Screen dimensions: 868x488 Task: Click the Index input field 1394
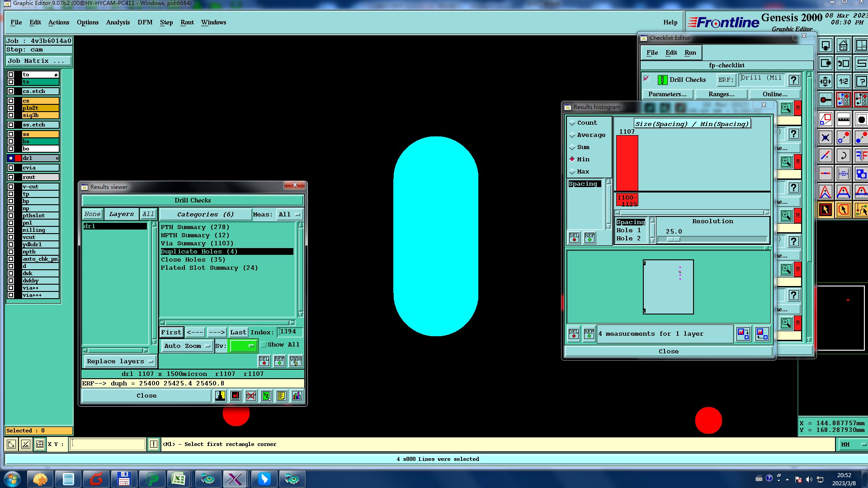click(289, 332)
